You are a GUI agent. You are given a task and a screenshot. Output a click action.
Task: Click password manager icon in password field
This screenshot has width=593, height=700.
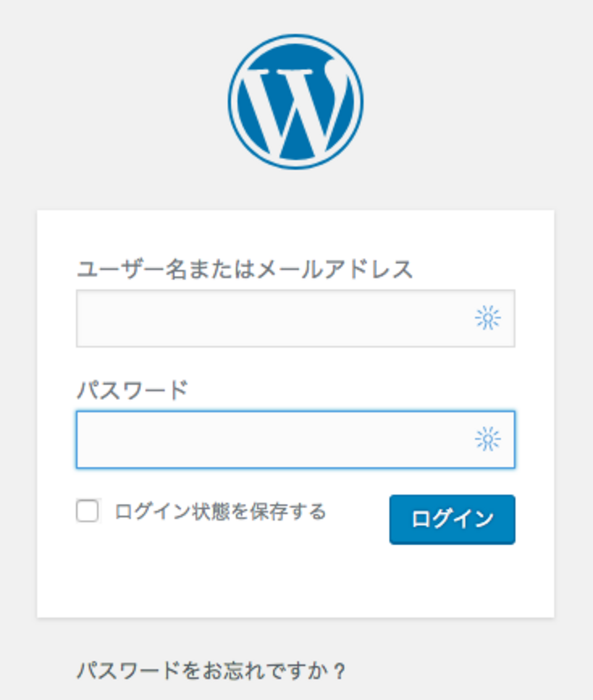tap(488, 439)
